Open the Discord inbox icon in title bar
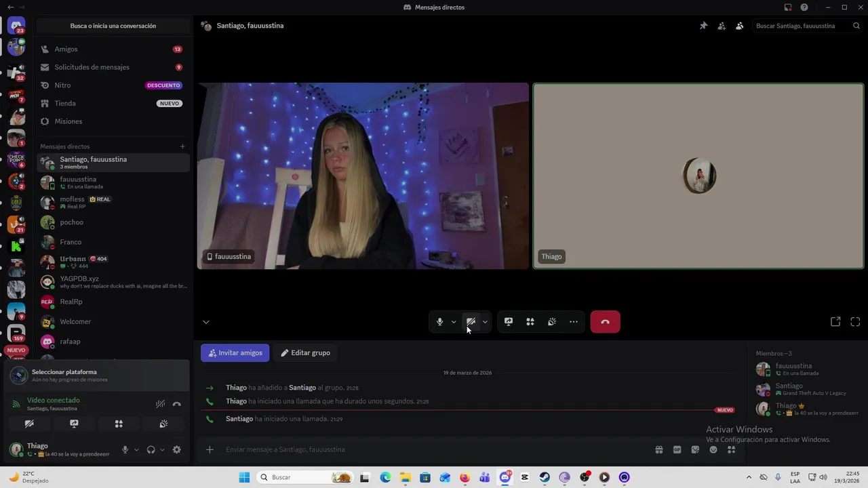The image size is (868, 488). (x=788, y=7)
